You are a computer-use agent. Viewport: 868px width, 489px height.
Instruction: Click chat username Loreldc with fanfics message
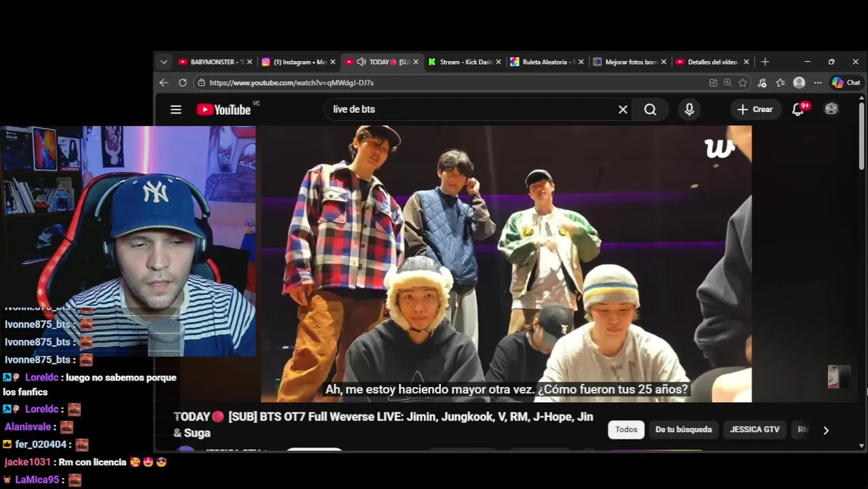pyautogui.click(x=41, y=378)
